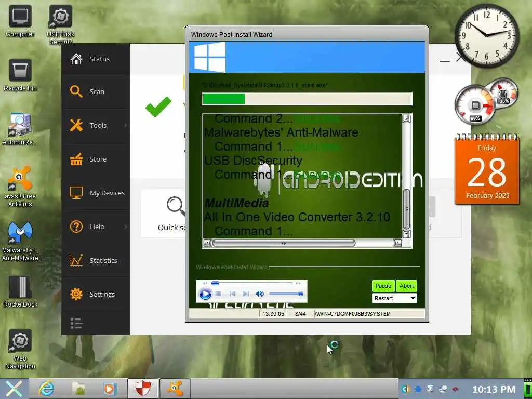Click the volume mute tray icon
The image size is (532, 399).
tap(455, 389)
